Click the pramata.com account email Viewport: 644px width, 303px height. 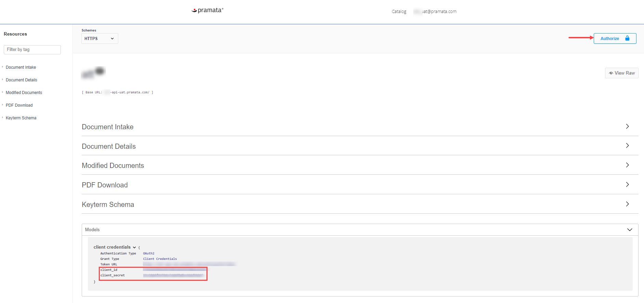(x=435, y=12)
